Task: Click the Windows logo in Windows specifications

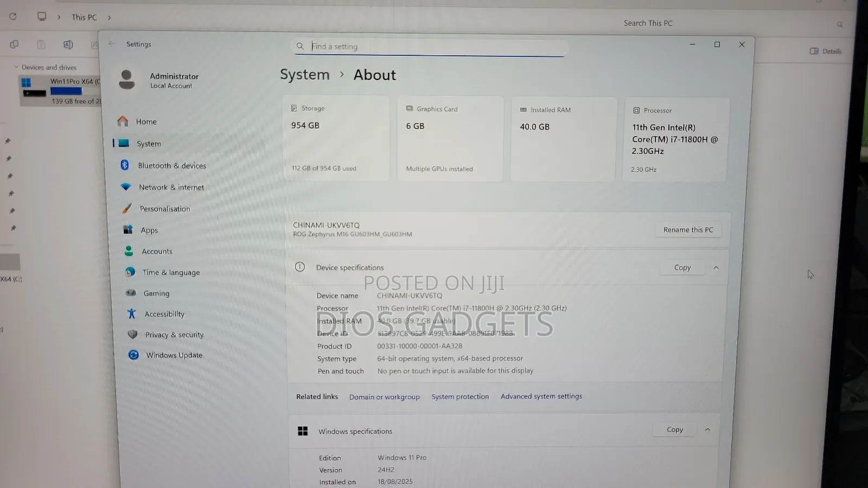Action: tap(303, 431)
